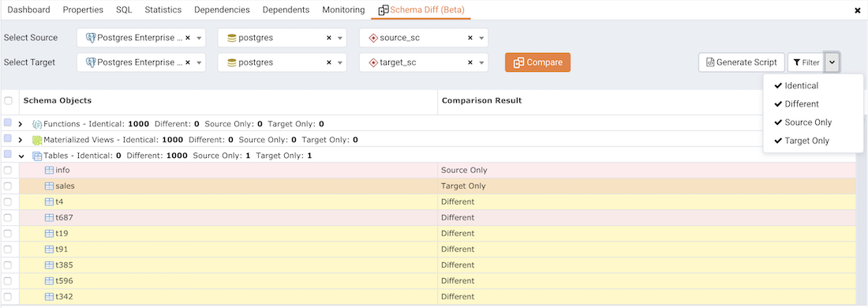Select the t596 table row
868x308 pixels.
click(x=428, y=281)
